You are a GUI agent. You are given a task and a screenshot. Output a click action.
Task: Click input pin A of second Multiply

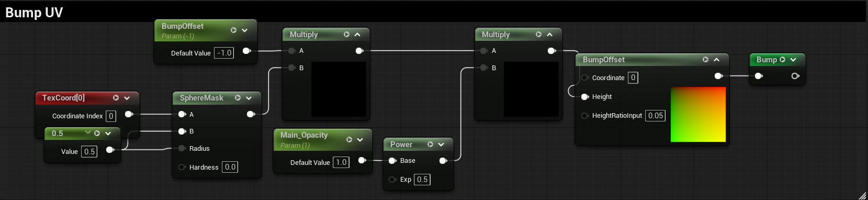click(484, 51)
